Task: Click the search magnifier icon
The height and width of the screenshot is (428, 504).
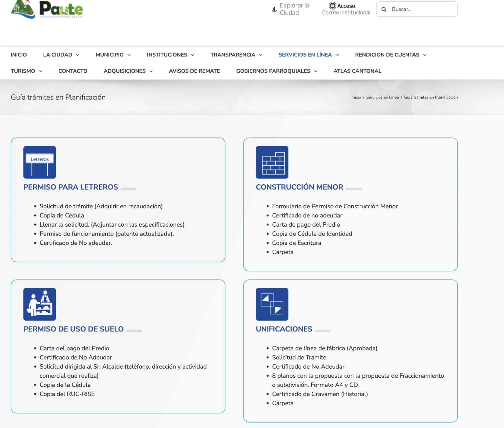Action: [x=384, y=9]
